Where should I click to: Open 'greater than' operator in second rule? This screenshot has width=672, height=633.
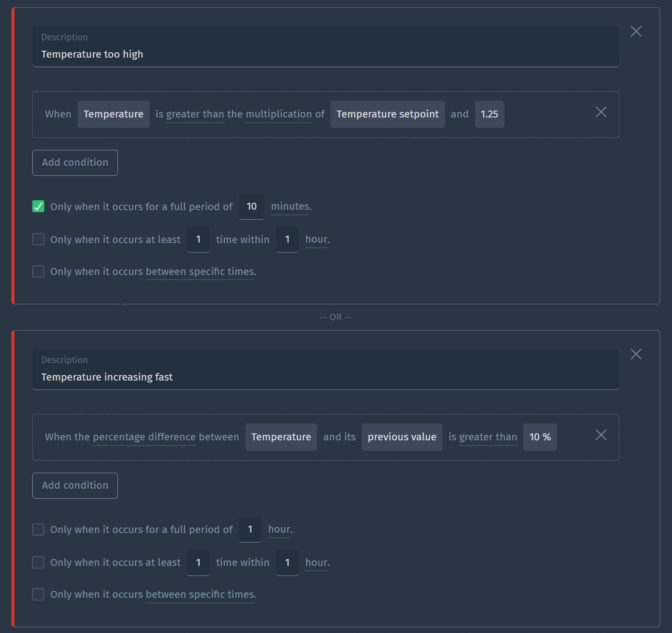[x=488, y=437]
